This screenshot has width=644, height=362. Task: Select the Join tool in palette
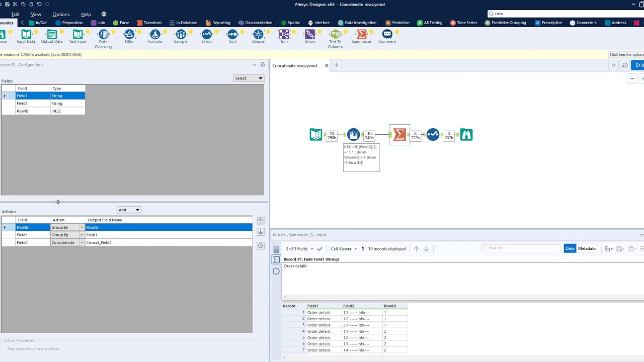tap(284, 36)
